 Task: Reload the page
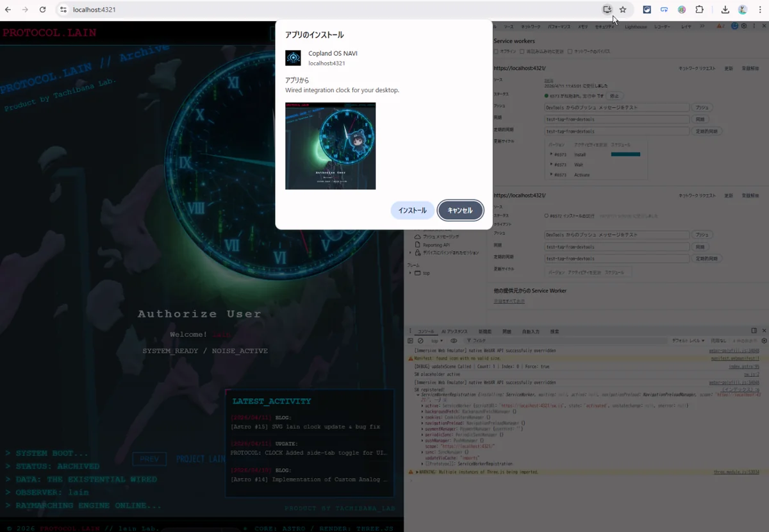pos(42,10)
